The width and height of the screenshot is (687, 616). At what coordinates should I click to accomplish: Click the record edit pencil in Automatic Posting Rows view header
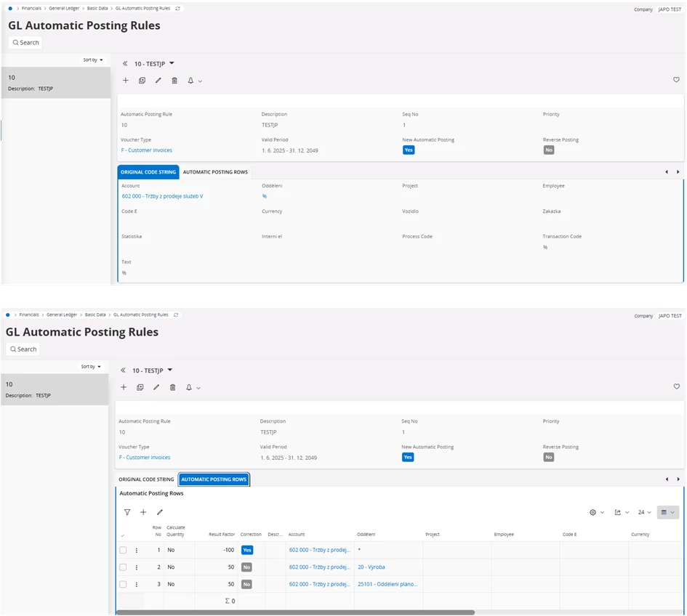click(x=156, y=387)
